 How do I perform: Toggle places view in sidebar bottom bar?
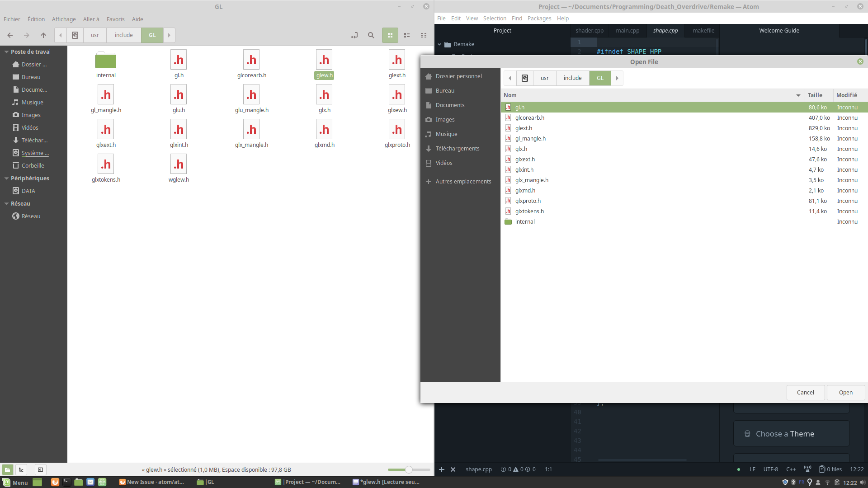tap(7, 469)
